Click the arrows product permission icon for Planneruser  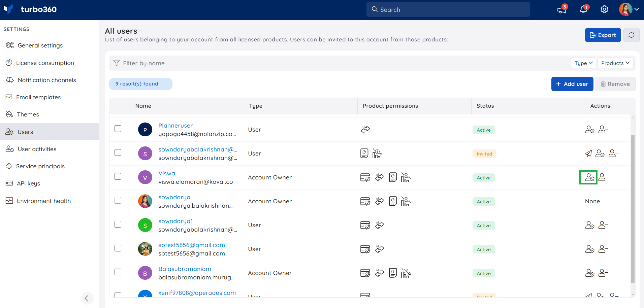pyautogui.click(x=365, y=130)
